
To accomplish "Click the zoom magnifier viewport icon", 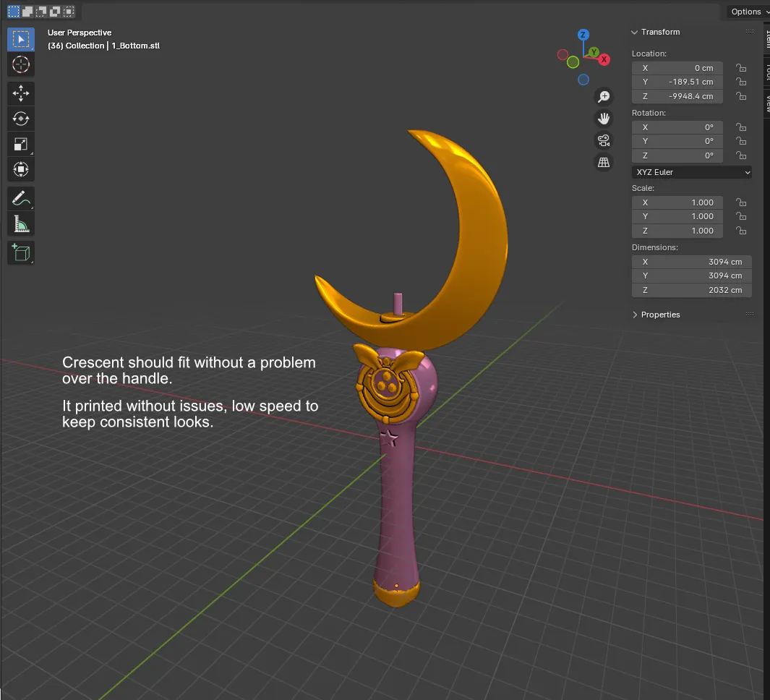I will [604, 96].
